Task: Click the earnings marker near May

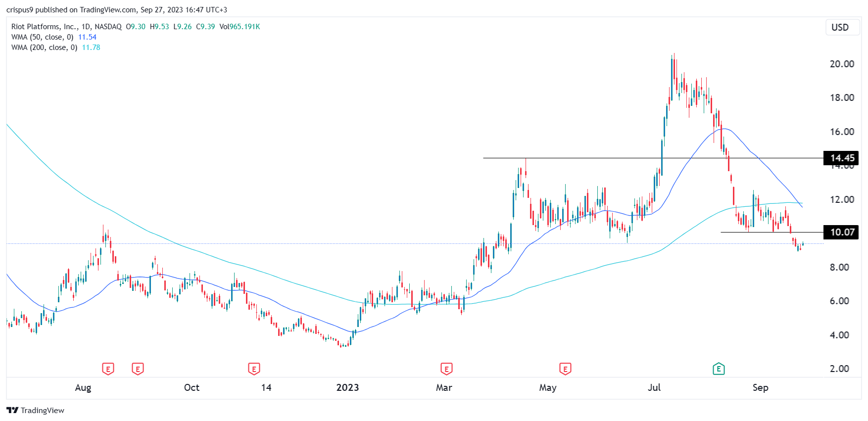Action: click(x=565, y=369)
